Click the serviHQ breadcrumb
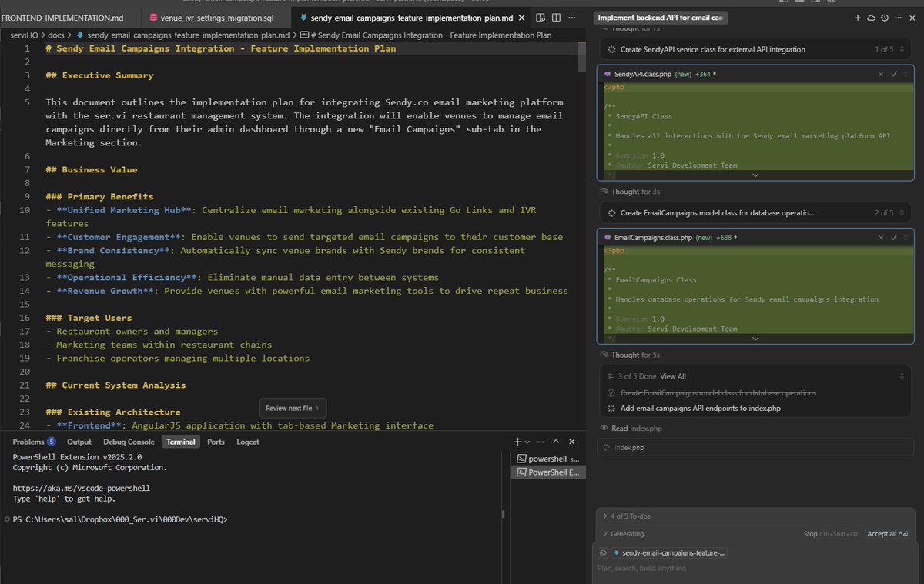Image resolution: width=924 pixels, height=584 pixels. (25, 35)
